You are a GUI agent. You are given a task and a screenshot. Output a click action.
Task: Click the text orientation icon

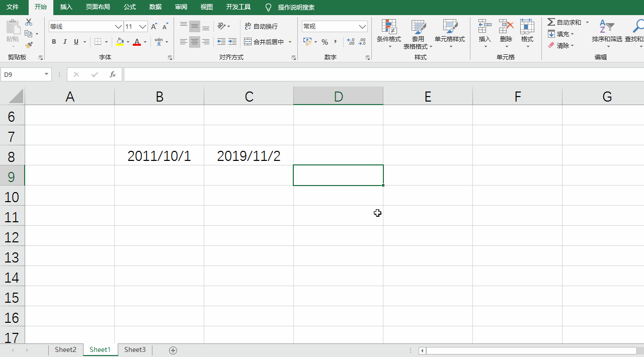click(221, 27)
